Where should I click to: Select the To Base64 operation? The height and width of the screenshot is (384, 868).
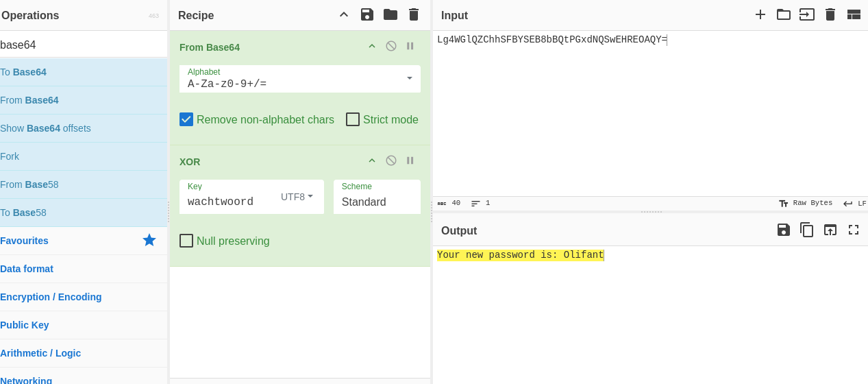click(23, 72)
